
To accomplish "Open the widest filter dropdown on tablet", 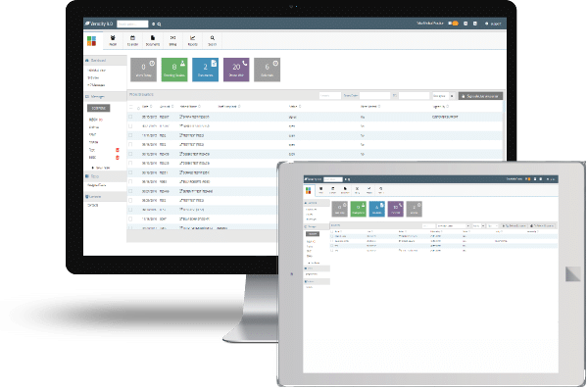I will [453, 225].
